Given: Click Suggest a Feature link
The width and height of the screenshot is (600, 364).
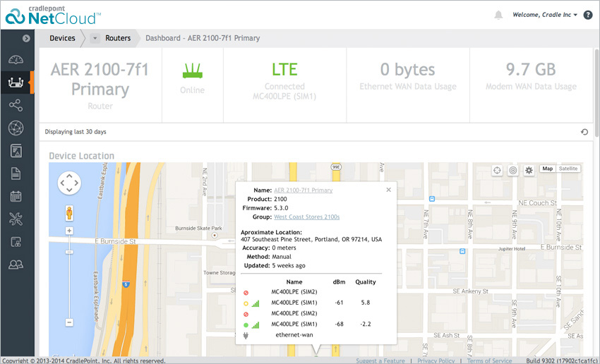Looking at the screenshot, I should (380, 360).
